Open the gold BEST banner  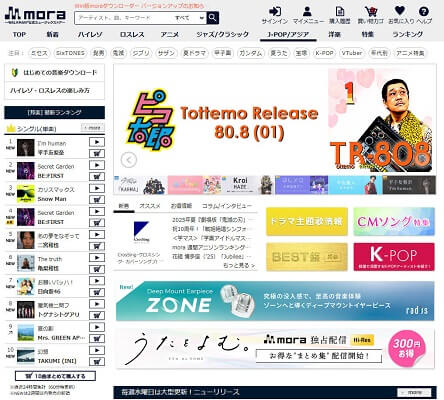(x=307, y=257)
